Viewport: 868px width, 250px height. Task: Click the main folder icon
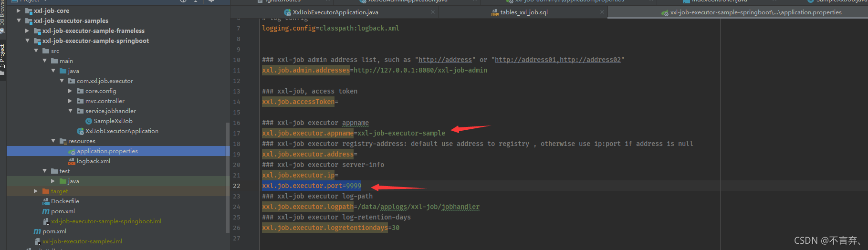point(54,61)
